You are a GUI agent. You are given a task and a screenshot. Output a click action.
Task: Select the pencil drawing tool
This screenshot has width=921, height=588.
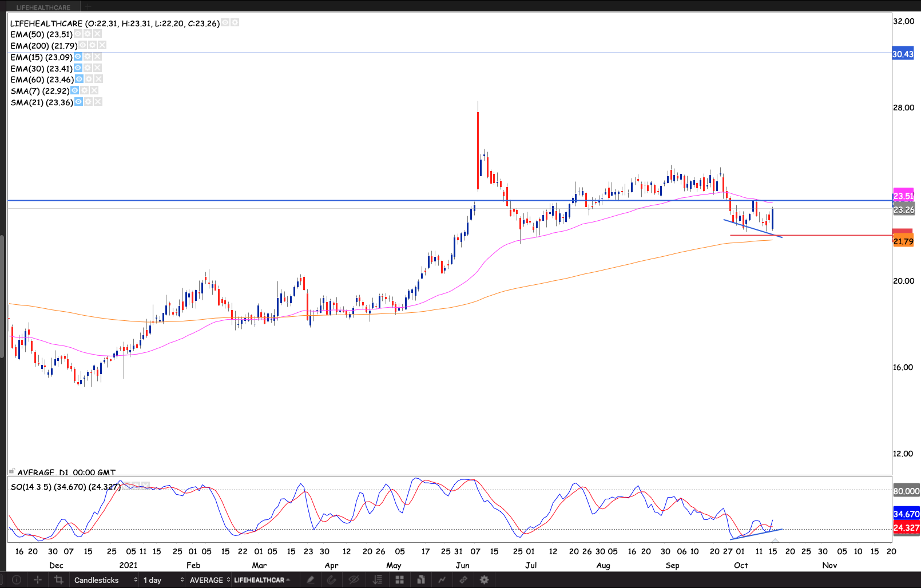click(311, 579)
